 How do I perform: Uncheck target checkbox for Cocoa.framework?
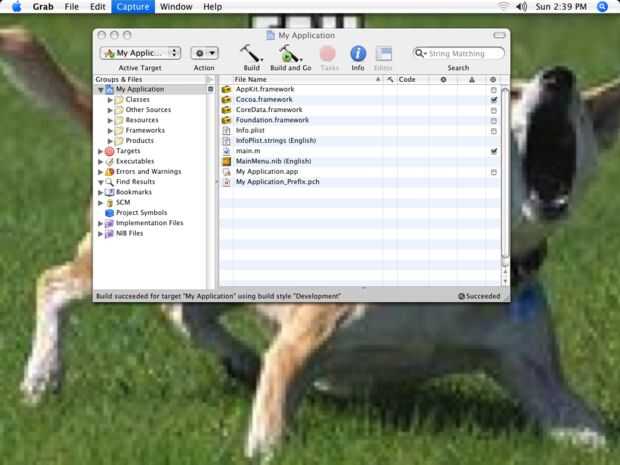click(x=493, y=100)
